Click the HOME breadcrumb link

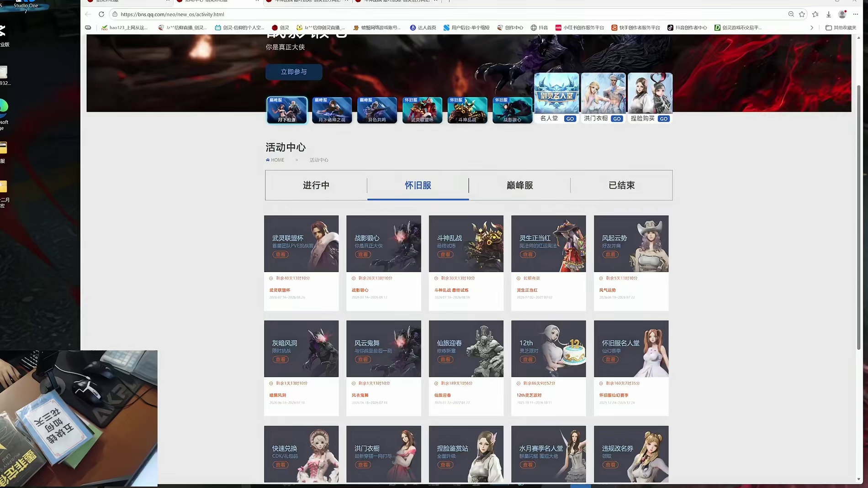(275, 160)
